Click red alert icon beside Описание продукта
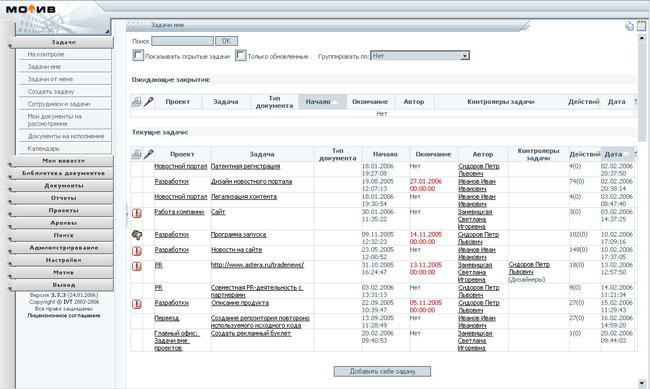The width and height of the screenshot is (650, 389). [137, 304]
